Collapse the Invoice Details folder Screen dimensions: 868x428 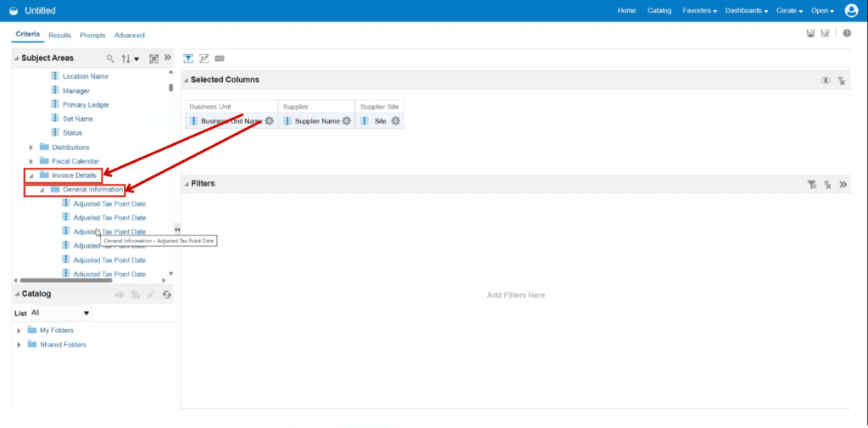coord(31,175)
